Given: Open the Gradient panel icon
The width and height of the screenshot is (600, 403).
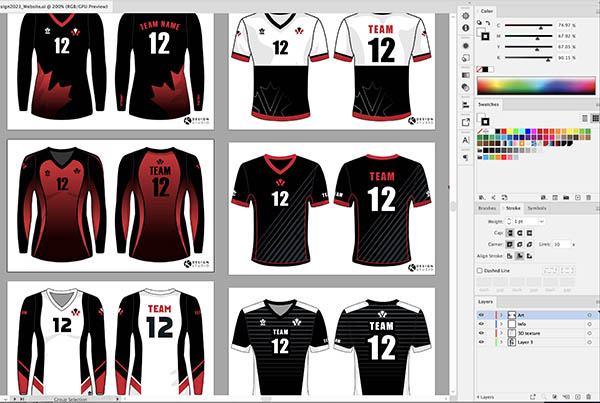Looking at the screenshot, I should pos(466,74).
